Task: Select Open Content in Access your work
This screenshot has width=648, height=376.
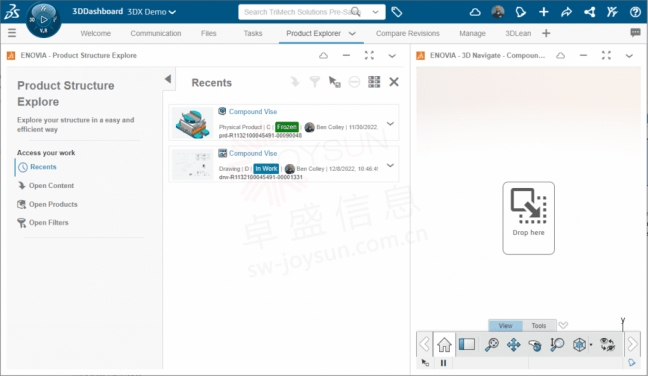Action: pos(51,186)
